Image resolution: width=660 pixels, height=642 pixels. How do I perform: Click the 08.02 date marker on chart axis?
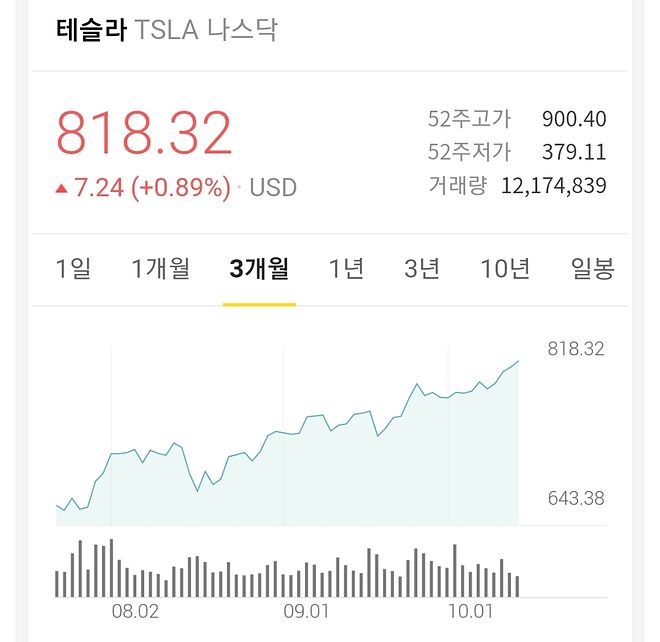(135, 610)
